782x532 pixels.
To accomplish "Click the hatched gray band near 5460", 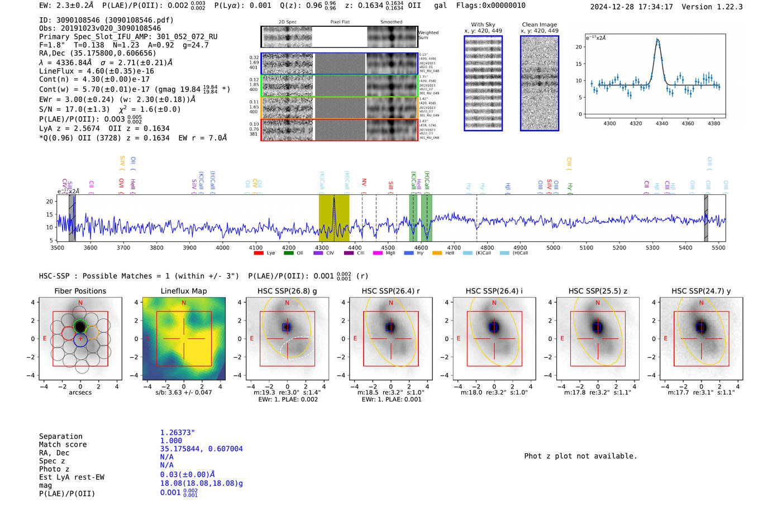I will (x=706, y=218).
